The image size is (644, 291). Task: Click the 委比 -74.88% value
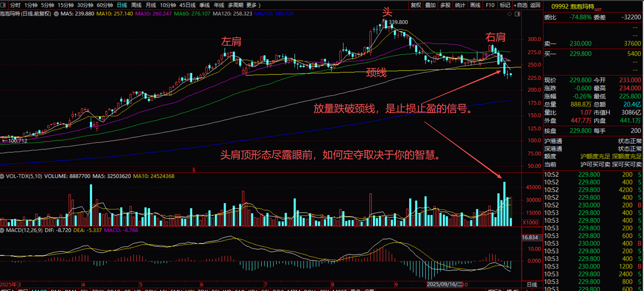[580, 17]
